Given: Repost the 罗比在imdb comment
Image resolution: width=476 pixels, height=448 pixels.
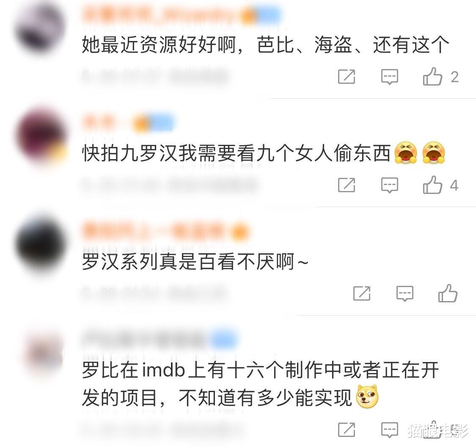Looking at the screenshot, I should pos(347,429).
